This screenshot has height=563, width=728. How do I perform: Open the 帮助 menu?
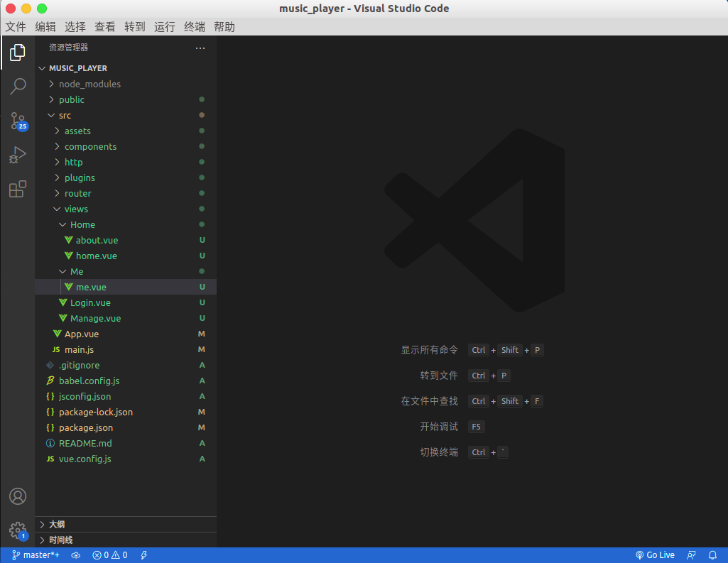click(x=224, y=27)
